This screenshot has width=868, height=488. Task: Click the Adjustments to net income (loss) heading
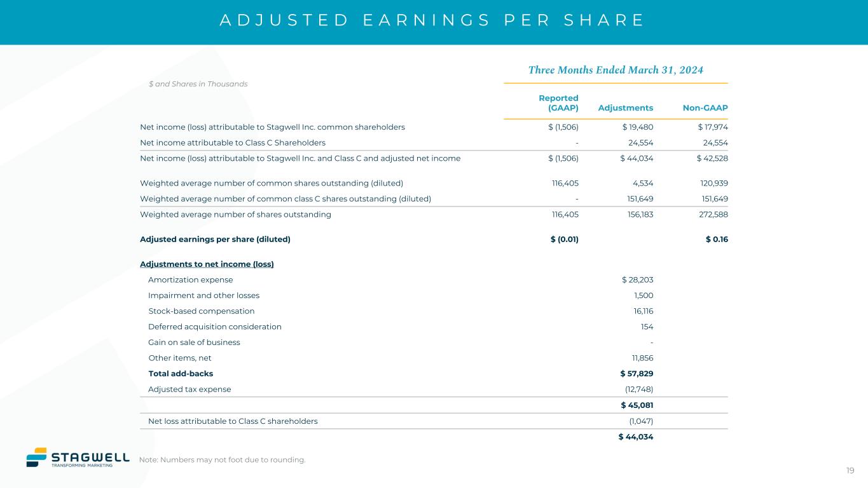click(x=207, y=264)
